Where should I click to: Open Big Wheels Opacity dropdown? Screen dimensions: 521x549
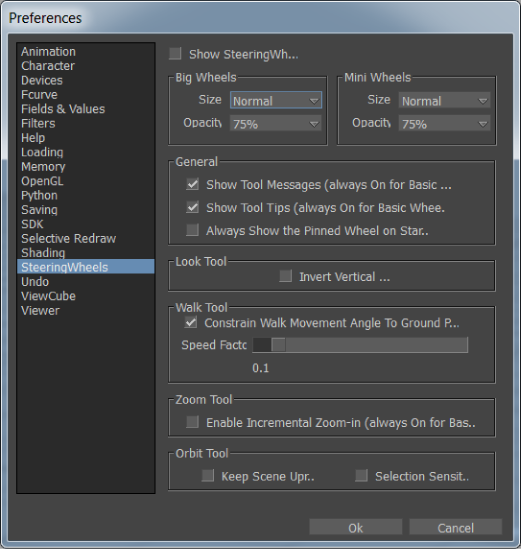276,124
